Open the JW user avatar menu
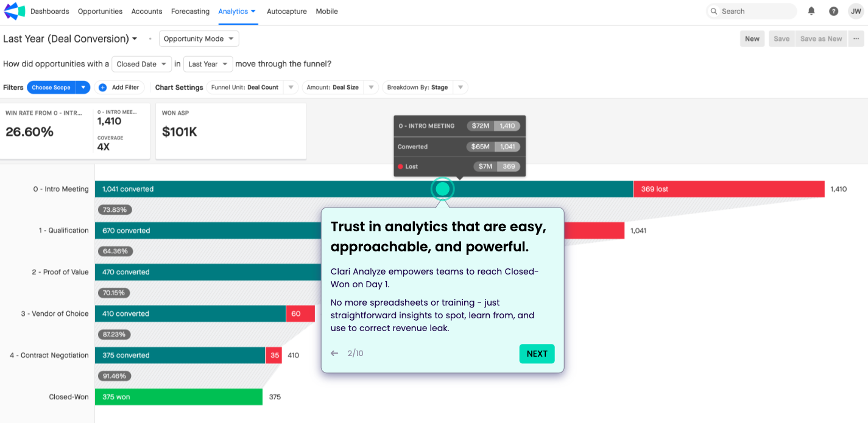The height and width of the screenshot is (423, 868). tap(856, 11)
